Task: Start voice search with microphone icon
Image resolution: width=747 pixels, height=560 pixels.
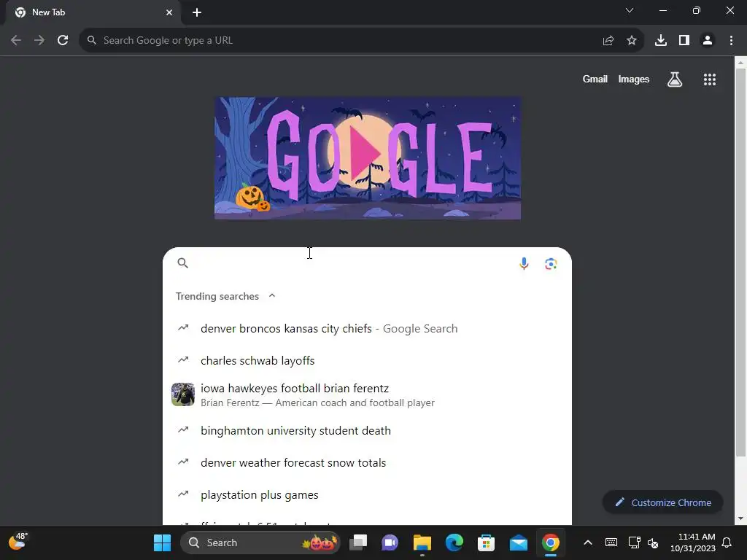Action: [524, 263]
